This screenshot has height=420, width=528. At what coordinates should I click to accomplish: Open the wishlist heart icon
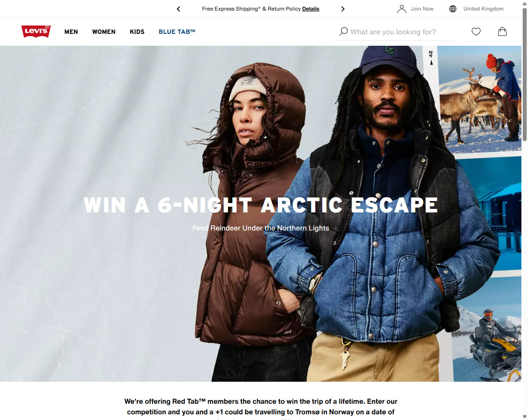[x=476, y=32]
